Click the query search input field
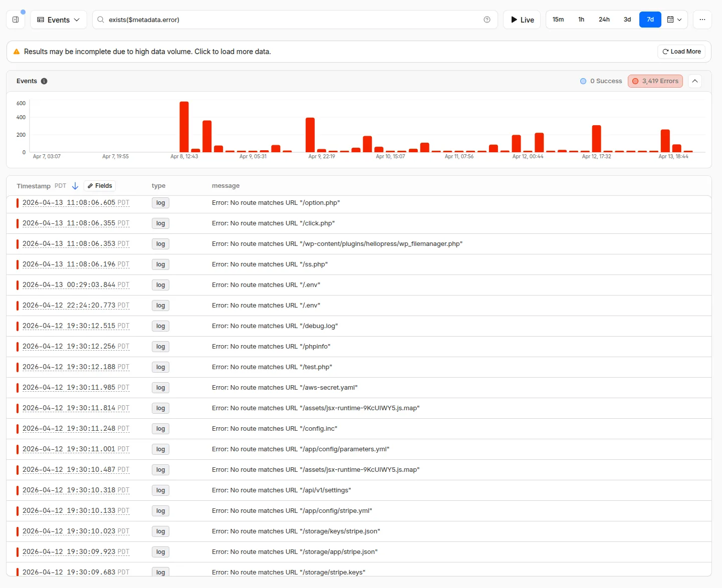This screenshot has height=588, width=722. [x=295, y=20]
